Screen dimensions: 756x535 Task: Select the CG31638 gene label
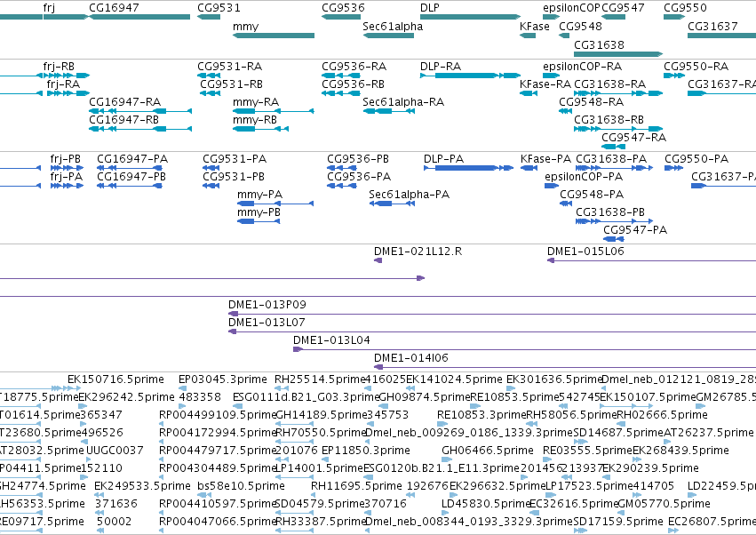click(x=599, y=44)
